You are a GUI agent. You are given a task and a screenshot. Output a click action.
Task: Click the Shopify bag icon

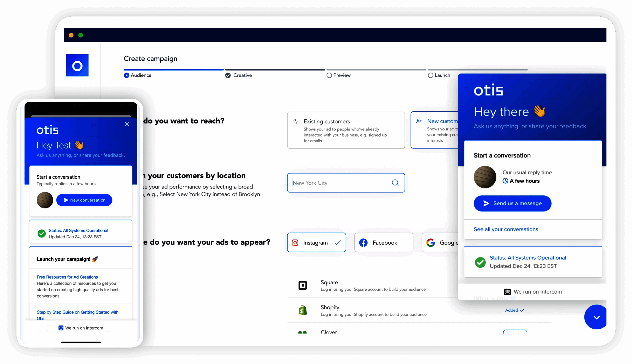(302, 310)
